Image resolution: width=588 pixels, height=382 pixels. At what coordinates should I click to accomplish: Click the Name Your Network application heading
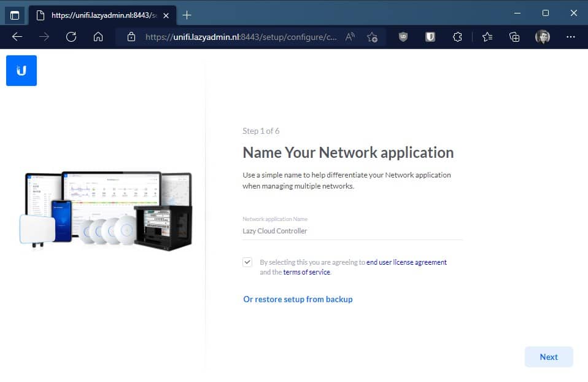coord(348,153)
